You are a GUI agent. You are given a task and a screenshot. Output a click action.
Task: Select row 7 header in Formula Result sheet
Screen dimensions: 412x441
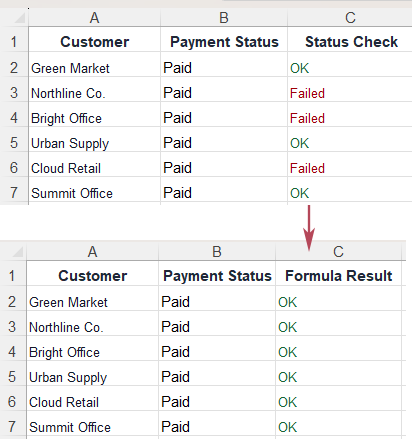[13, 423]
